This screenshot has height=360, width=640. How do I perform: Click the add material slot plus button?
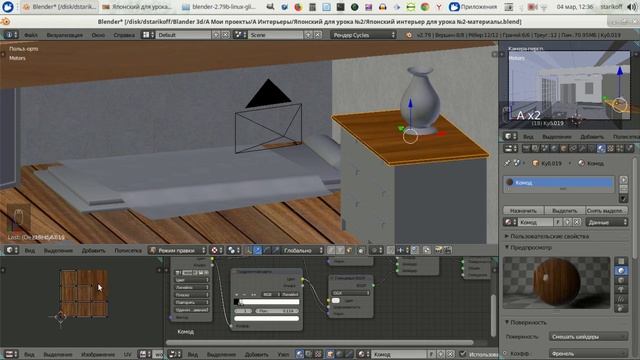(623, 180)
